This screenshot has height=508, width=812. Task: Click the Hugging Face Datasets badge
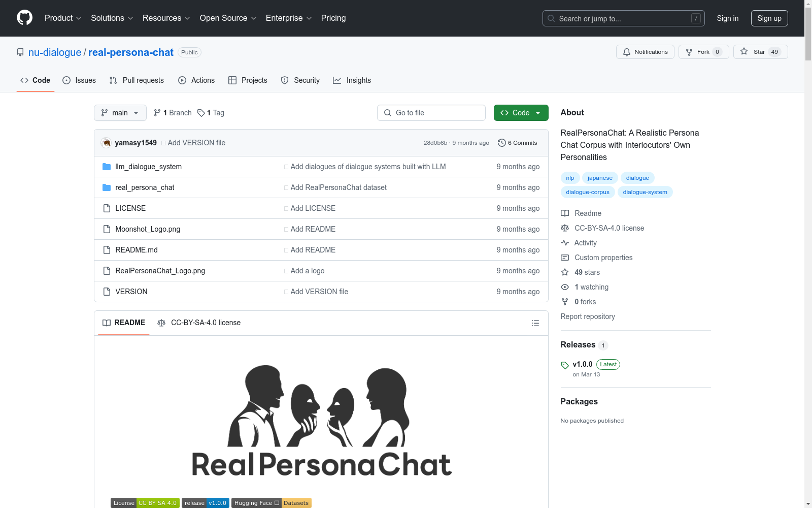pyautogui.click(x=272, y=503)
